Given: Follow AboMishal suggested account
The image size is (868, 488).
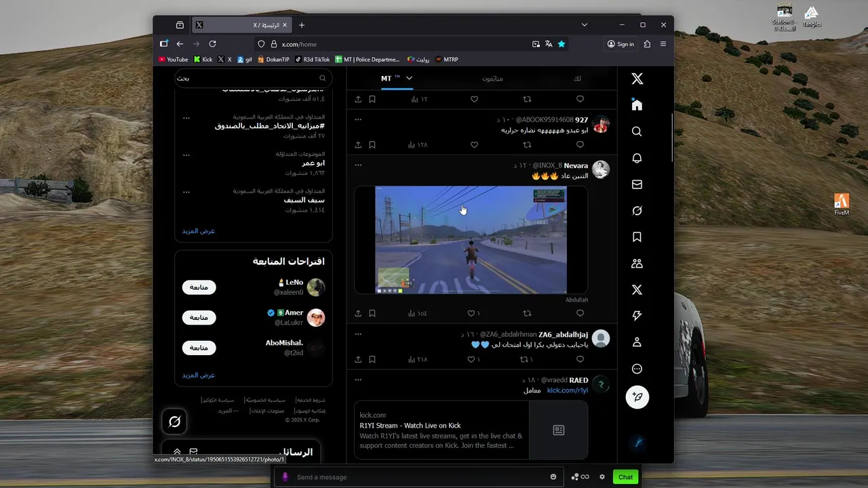Looking at the screenshot, I should [199, 348].
